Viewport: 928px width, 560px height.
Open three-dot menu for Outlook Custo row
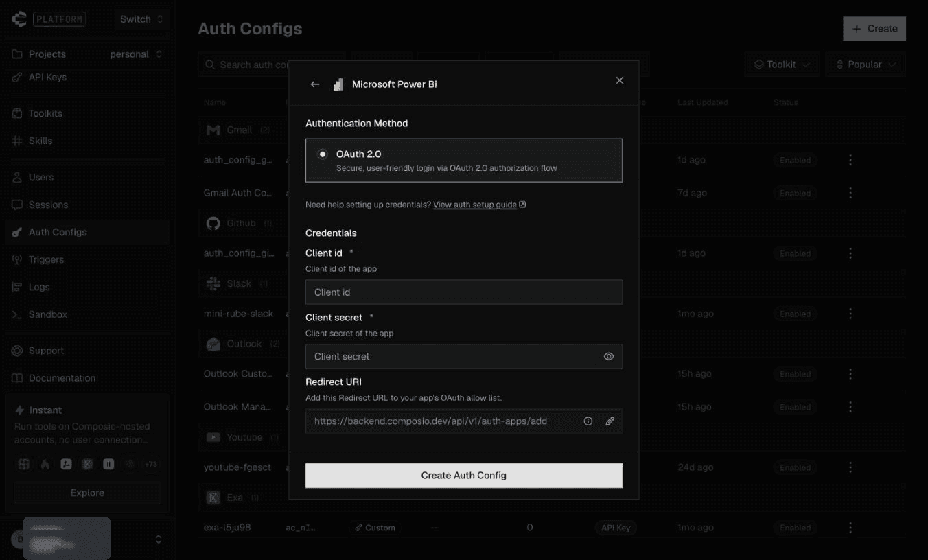[850, 374]
